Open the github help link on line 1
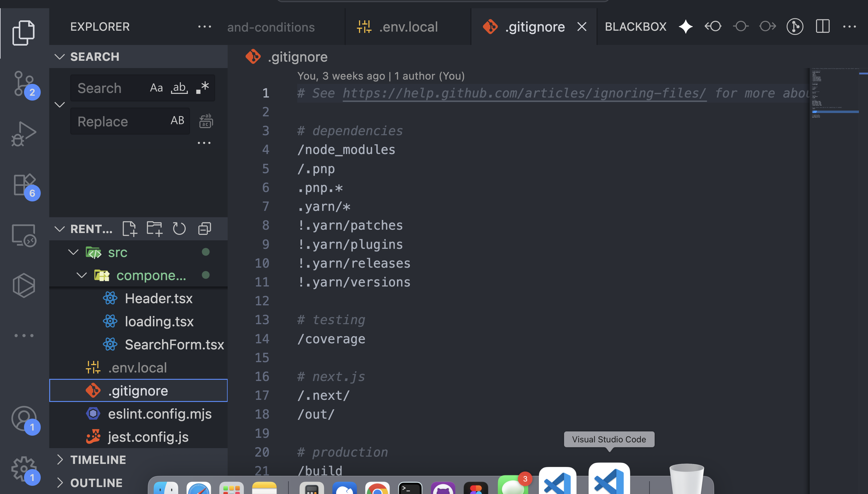Image resolution: width=868 pixels, height=494 pixels. point(524,93)
